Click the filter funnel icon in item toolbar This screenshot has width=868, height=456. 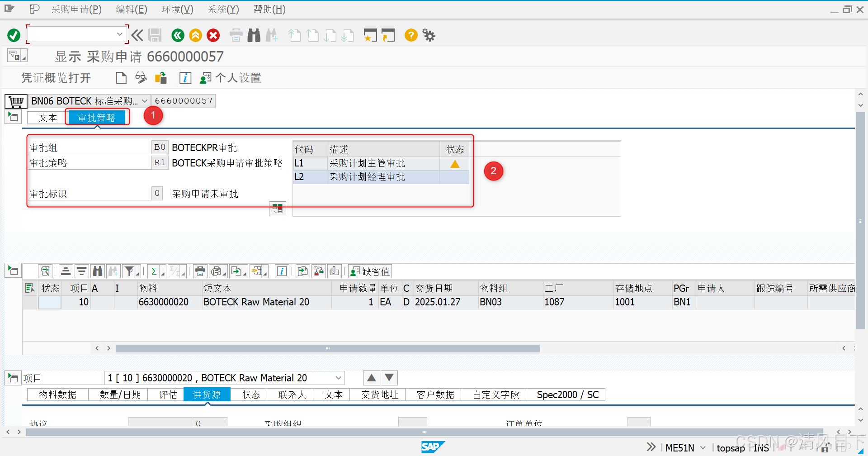[129, 271]
